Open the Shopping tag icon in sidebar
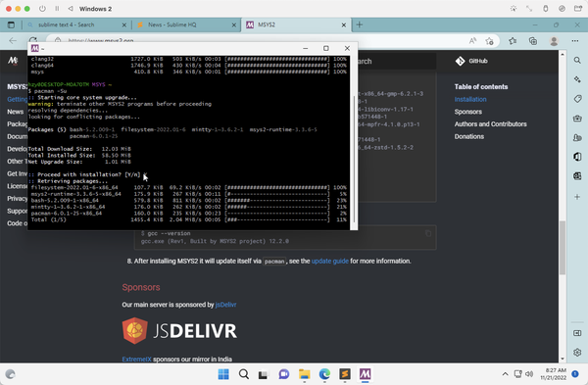The width and height of the screenshot is (588, 385). pyautogui.click(x=577, y=99)
